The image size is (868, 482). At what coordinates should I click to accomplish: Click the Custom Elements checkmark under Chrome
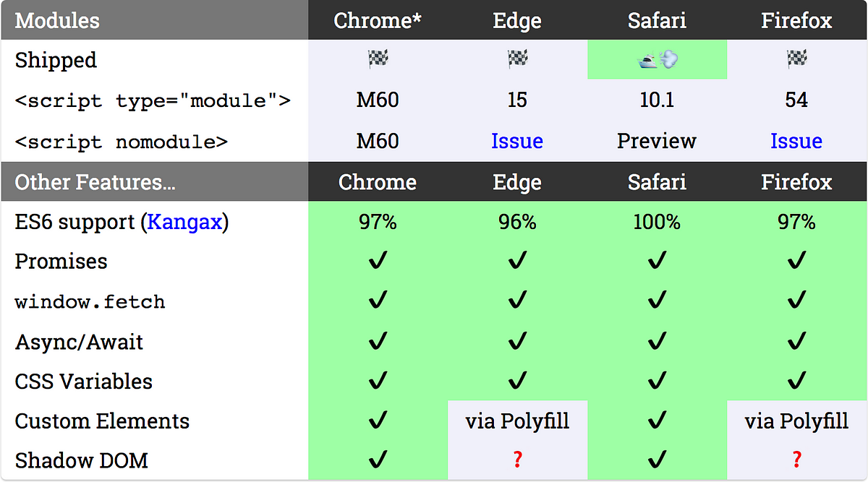[x=378, y=420]
